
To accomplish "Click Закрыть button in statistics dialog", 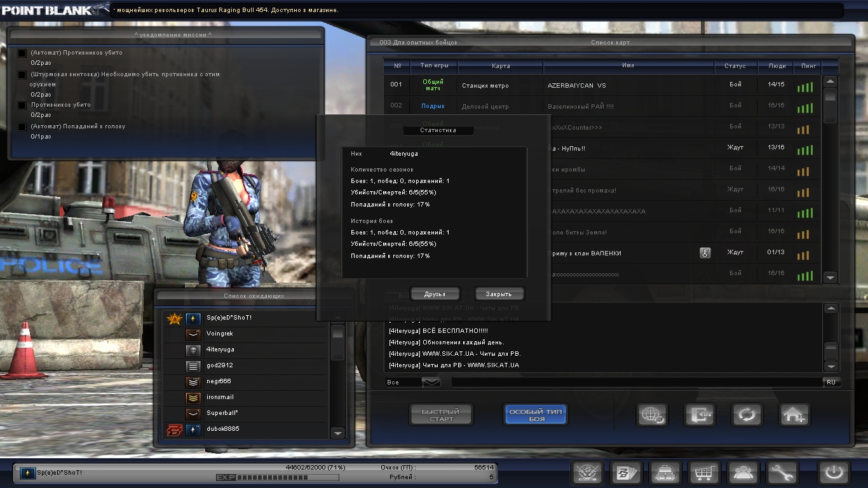I will pos(499,294).
